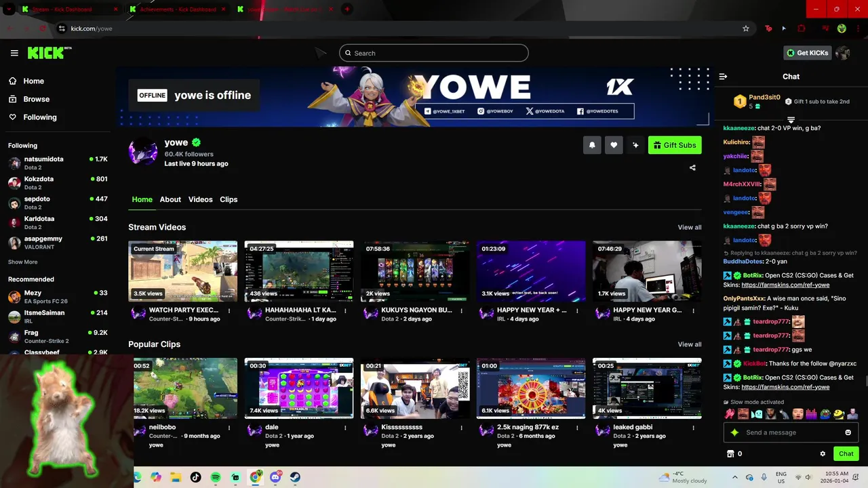868x488 pixels.
Task: Open TikTok from the taskbar
Action: coord(195,477)
